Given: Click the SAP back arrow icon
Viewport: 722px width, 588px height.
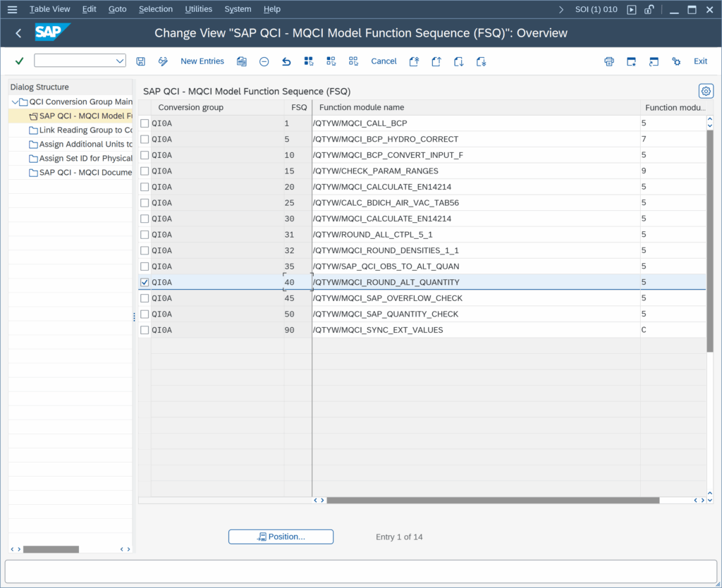Looking at the screenshot, I should tap(18, 33).
